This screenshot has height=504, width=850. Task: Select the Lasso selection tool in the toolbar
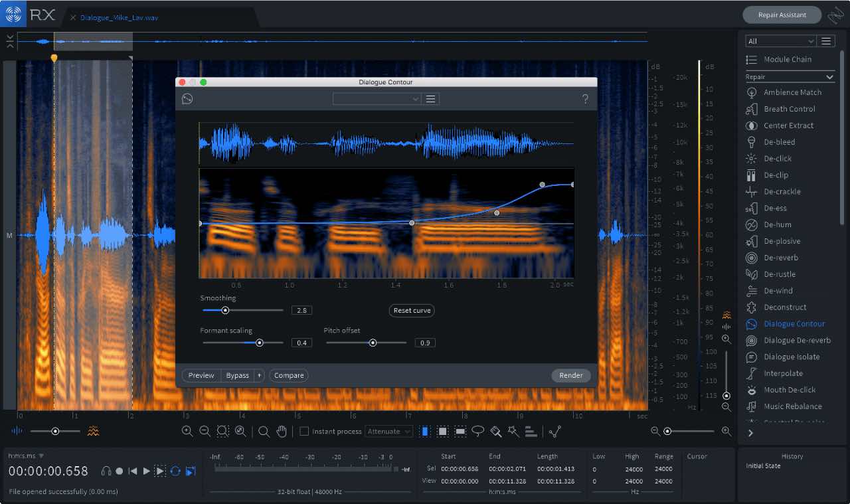point(477,431)
